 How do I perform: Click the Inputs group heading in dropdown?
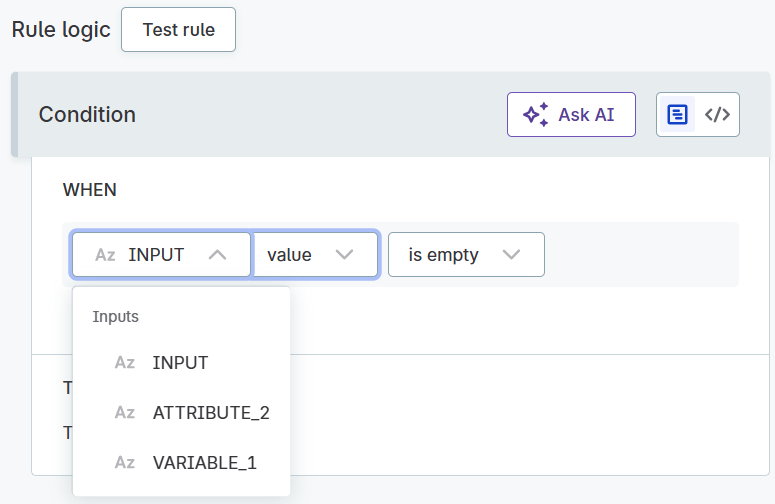tap(116, 317)
